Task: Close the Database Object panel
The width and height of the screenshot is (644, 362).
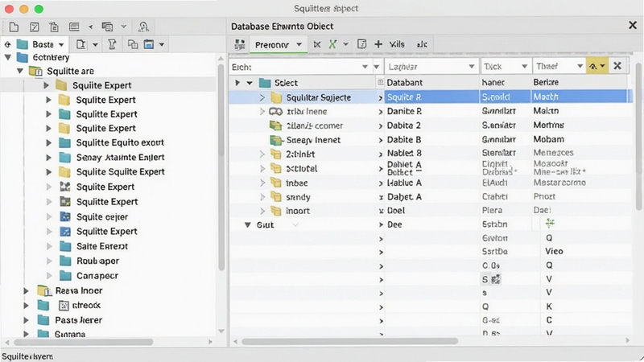Action: tap(633, 26)
